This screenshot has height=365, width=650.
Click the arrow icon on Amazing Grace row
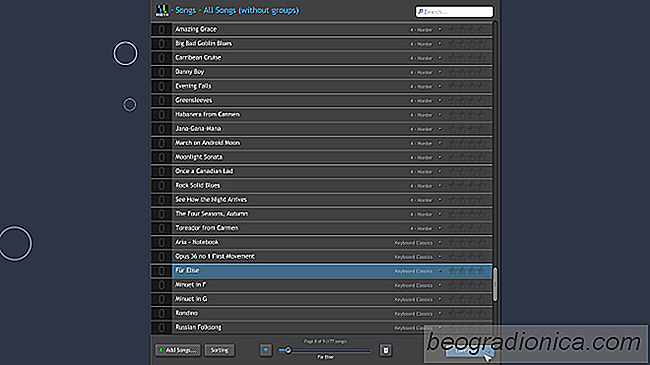coord(440,29)
